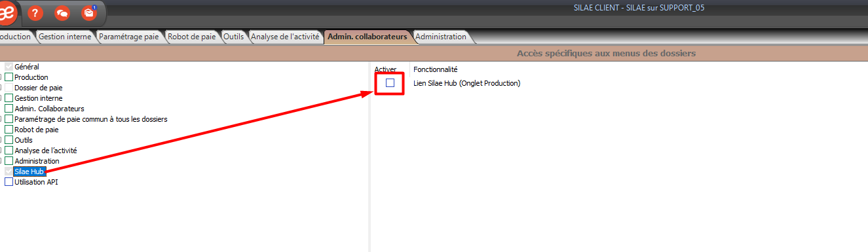This screenshot has height=252, width=868.
Task: Switch to the Paramétrage paie tab
Action: click(x=128, y=37)
